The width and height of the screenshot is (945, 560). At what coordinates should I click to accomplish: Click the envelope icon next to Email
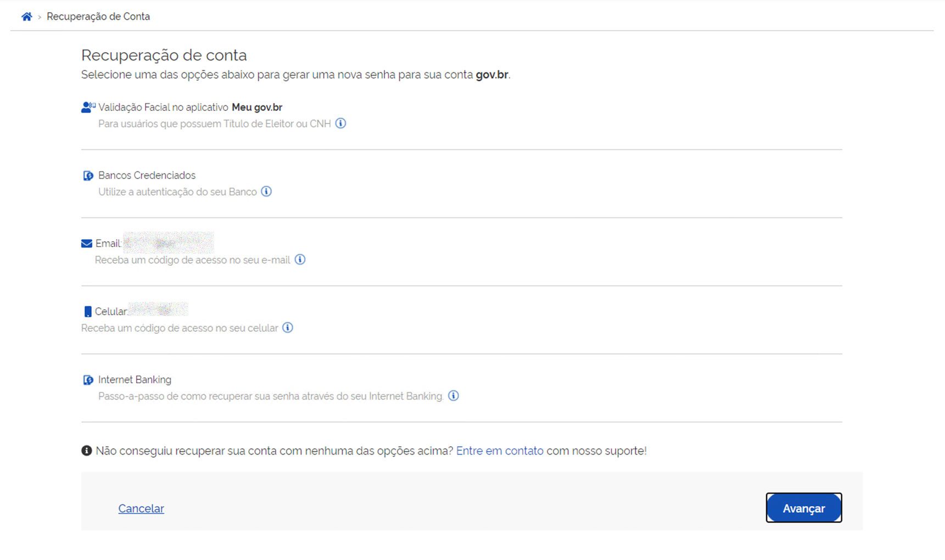(x=86, y=243)
